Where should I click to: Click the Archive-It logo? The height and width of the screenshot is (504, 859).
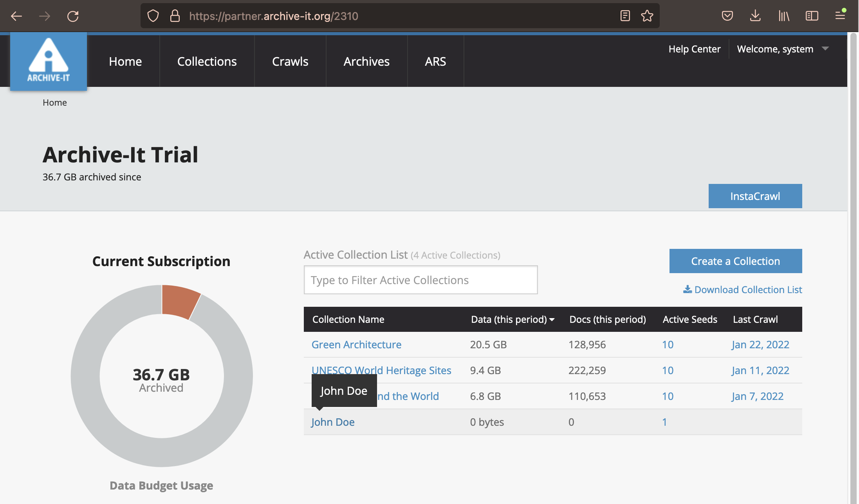tap(49, 61)
